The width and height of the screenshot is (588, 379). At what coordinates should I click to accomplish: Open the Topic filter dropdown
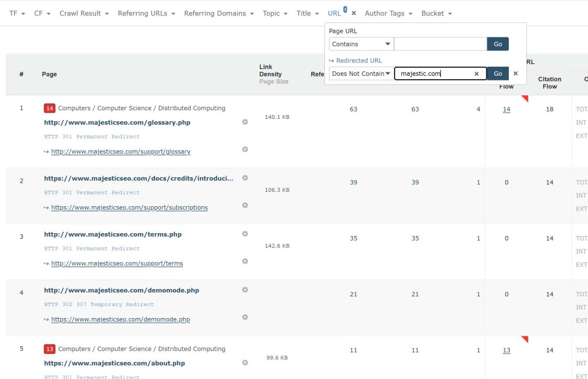pyautogui.click(x=275, y=13)
